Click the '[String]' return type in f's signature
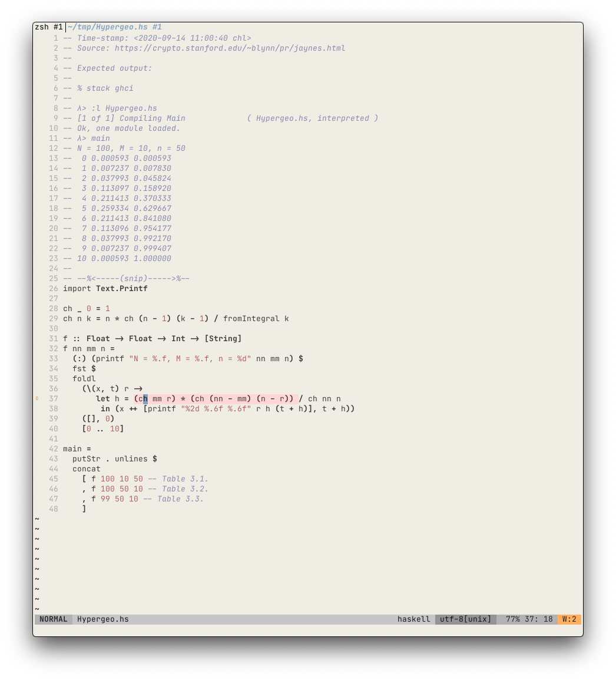Image resolution: width=616 pixels, height=680 pixels. [x=223, y=339]
